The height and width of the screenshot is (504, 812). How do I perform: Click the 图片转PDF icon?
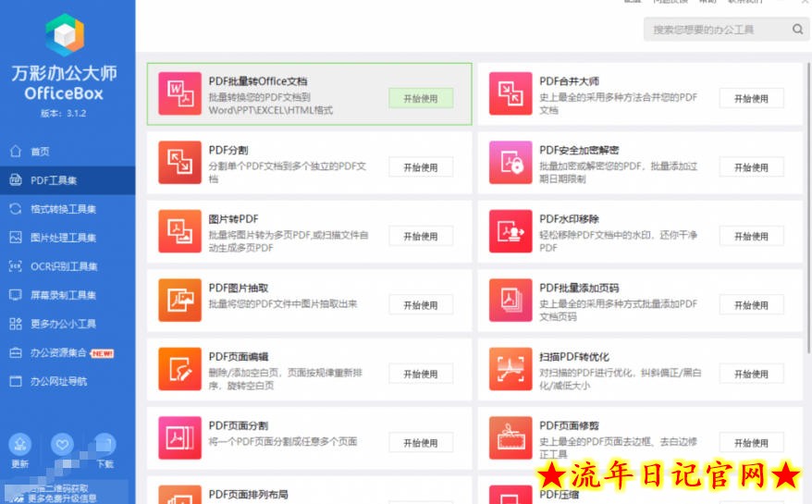pos(179,231)
